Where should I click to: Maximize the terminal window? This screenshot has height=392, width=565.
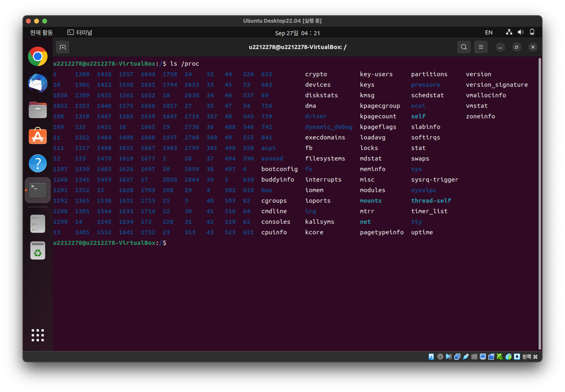pos(516,47)
